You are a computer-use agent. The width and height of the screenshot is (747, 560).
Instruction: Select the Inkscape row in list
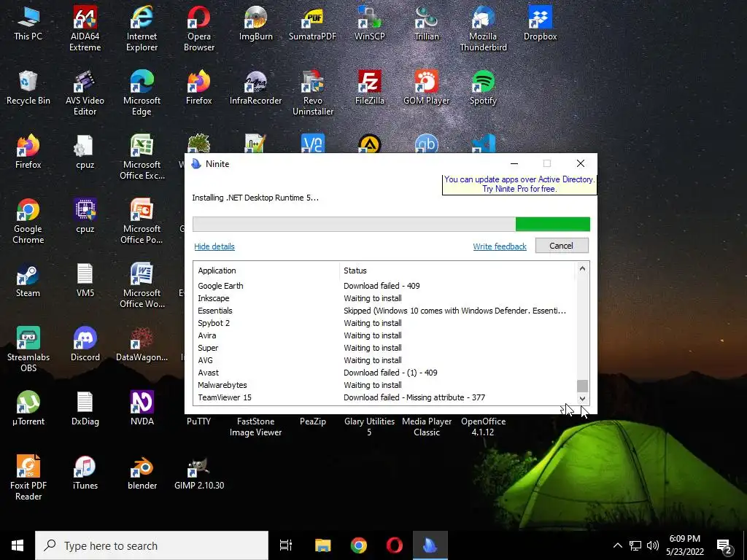(385, 298)
